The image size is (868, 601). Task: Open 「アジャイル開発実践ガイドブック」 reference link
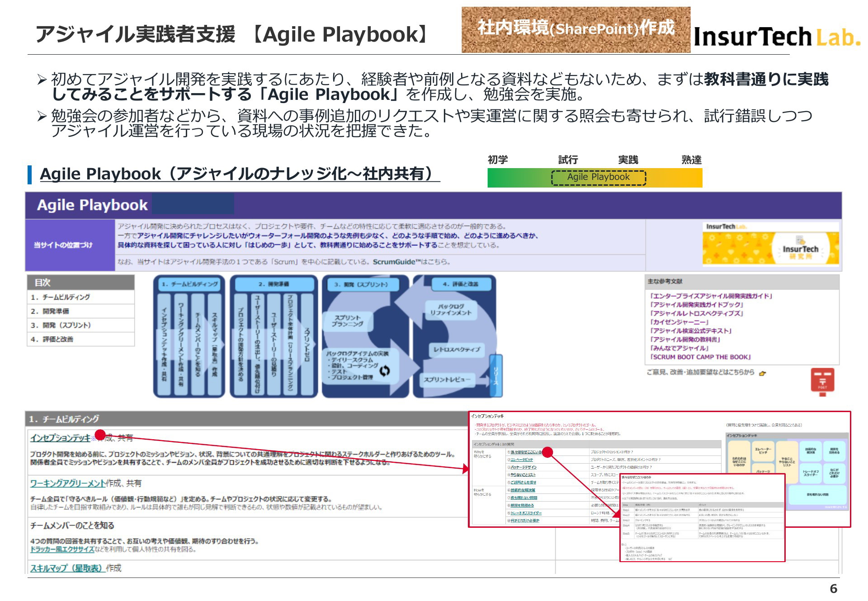tap(696, 305)
